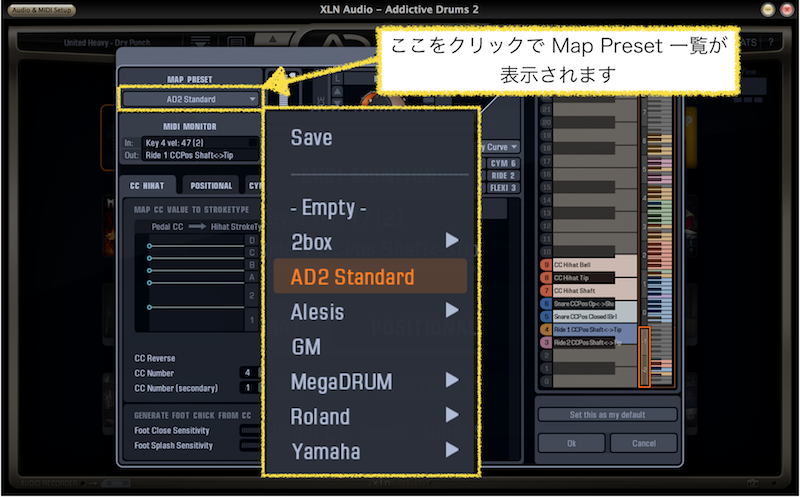
Task: Adjust the Foot Splash Sensitivity slider
Action: coord(250,445)
